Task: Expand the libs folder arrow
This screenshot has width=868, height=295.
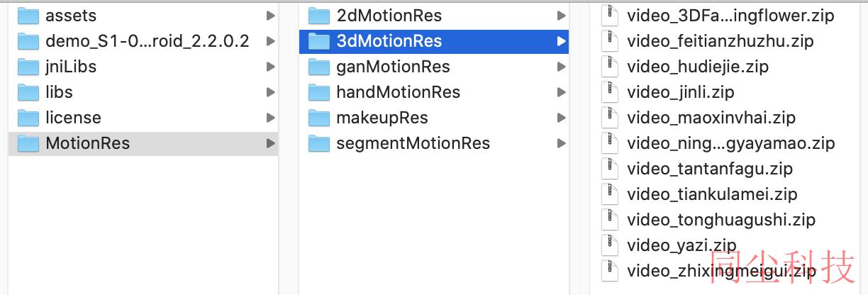Action: (270, 92)
